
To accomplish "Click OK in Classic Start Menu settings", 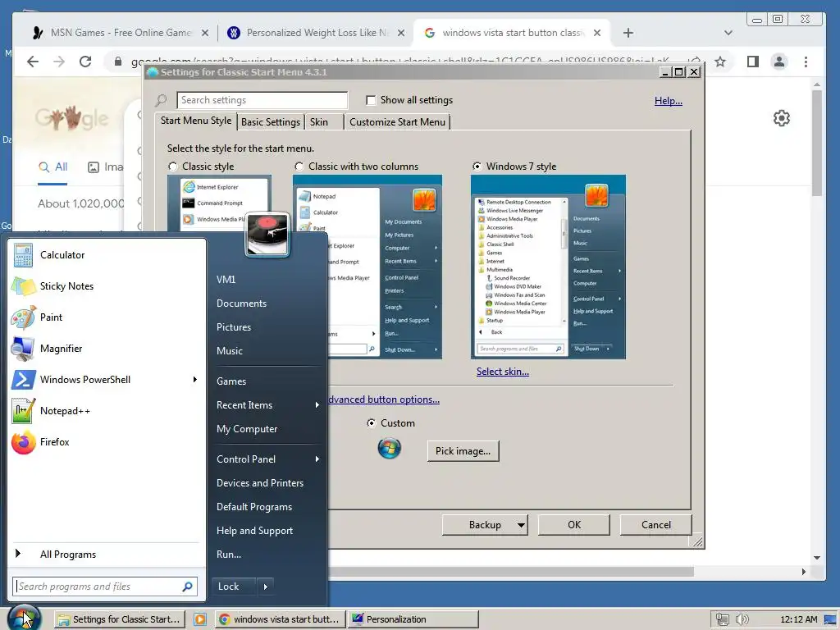I will tap(573, 525).
